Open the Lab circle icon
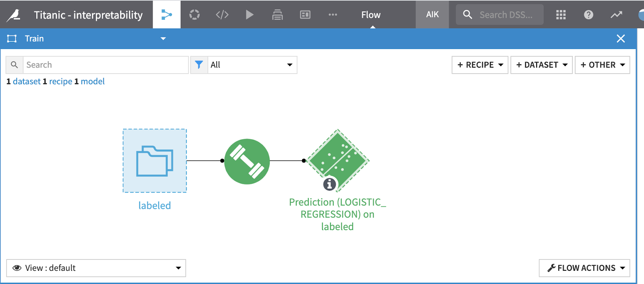The width and height of the screenshot is (644, 284). (194, 15)
